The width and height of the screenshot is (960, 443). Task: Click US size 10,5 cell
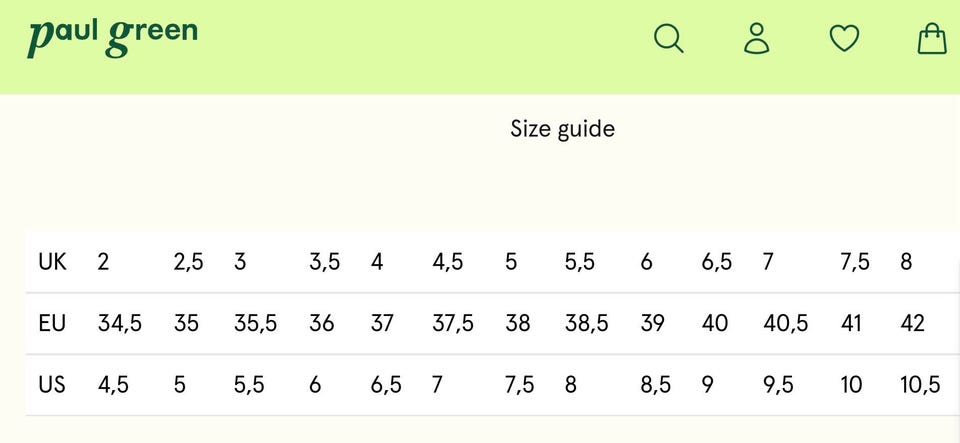point(920,384)
